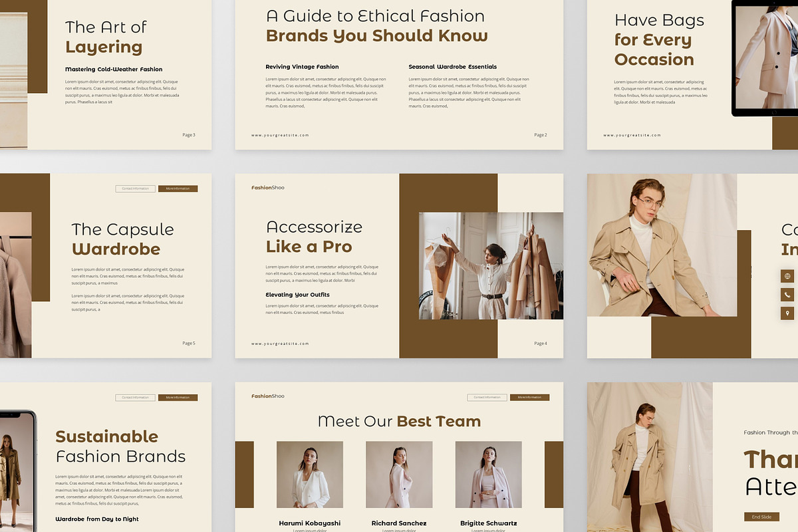Select Richard Sanchez's team photo
Screen dimensions: 798x532
pyautogui.click(x=399, y=475)
